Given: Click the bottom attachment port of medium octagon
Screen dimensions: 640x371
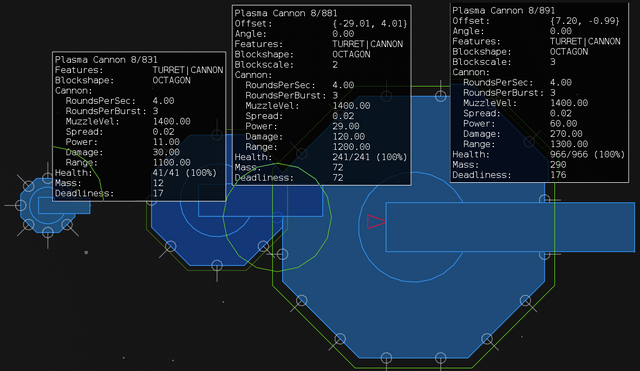Looking at the screenshot, I should click(x=217, y=266).
